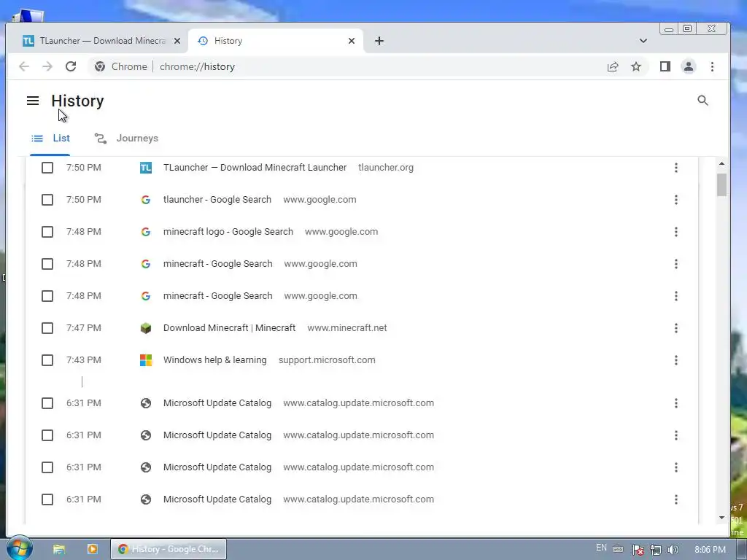Open Windows help & learning link
Screen dimensions: 747x560
[x=215, y=360]
